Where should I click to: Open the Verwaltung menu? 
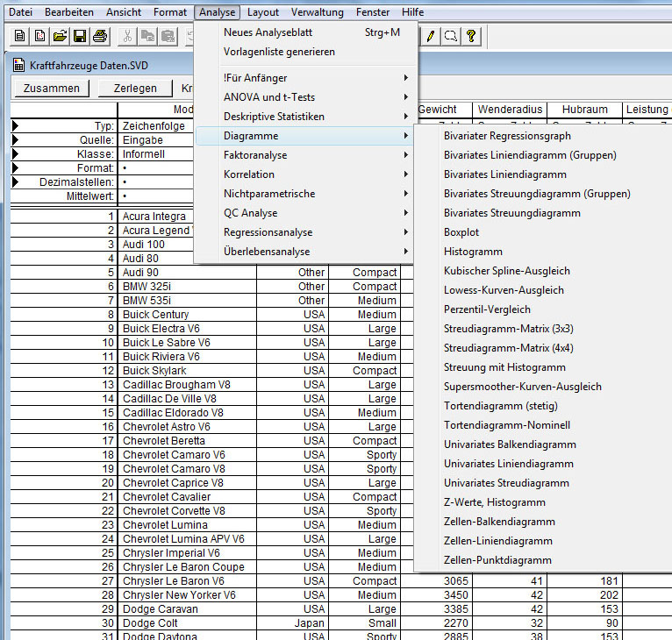(x=318, y=12)
